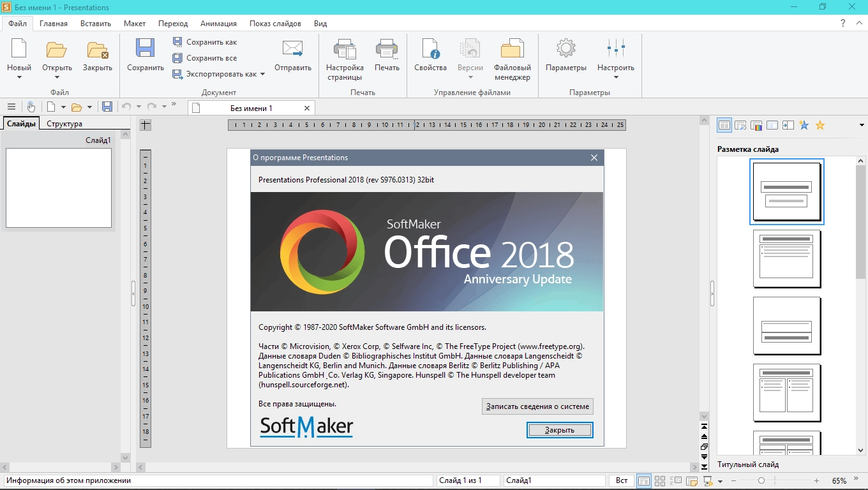The height and width of the screenshot is (490, 868).
Task: Click the Открыть (Open) folder icon in ribbon
Action: (x=57, y=50)
